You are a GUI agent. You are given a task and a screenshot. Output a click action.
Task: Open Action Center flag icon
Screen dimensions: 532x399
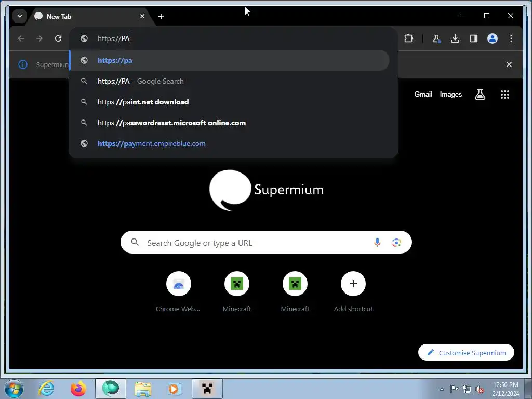[454, 389]
